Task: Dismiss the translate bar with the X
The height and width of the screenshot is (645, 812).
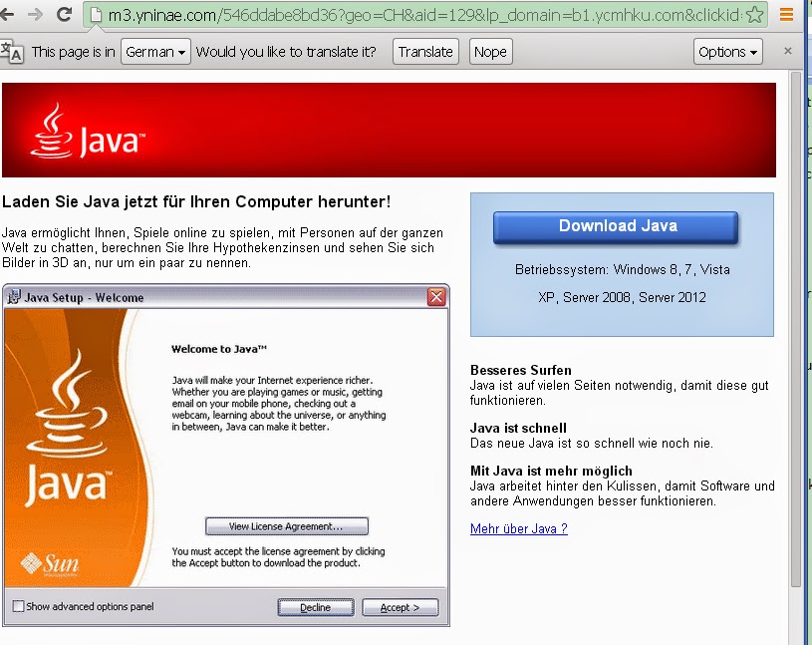Action: (x=788, y=51)
